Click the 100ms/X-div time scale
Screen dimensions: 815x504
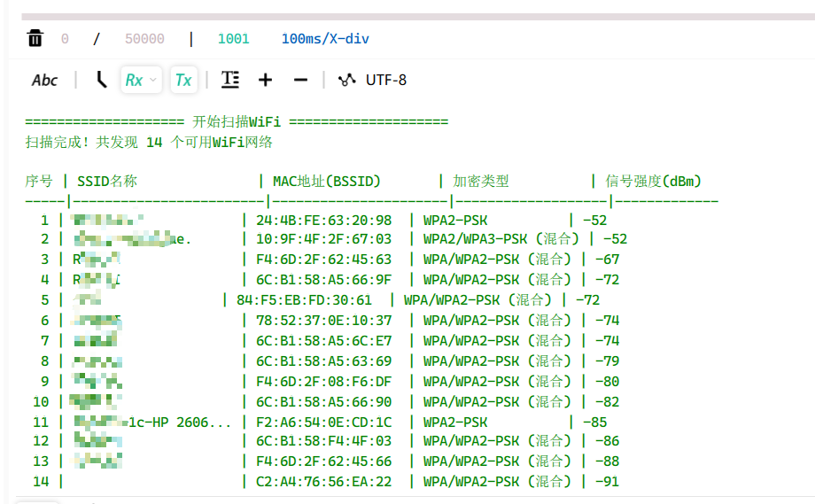coord(325,39)
